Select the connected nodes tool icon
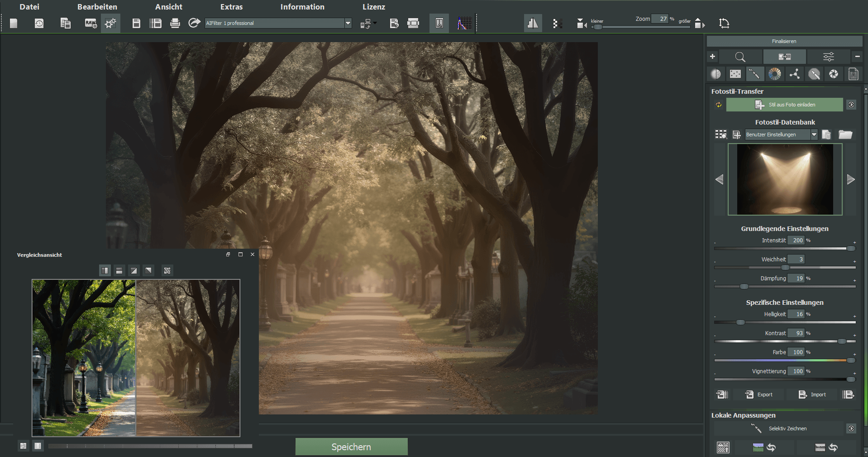Viewport: 868px width, 457px height. coord(794,74)
